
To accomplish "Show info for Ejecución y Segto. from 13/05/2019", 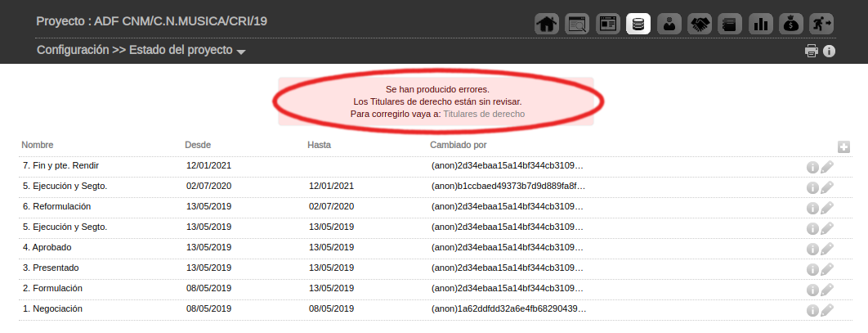I will pos(812,229).
